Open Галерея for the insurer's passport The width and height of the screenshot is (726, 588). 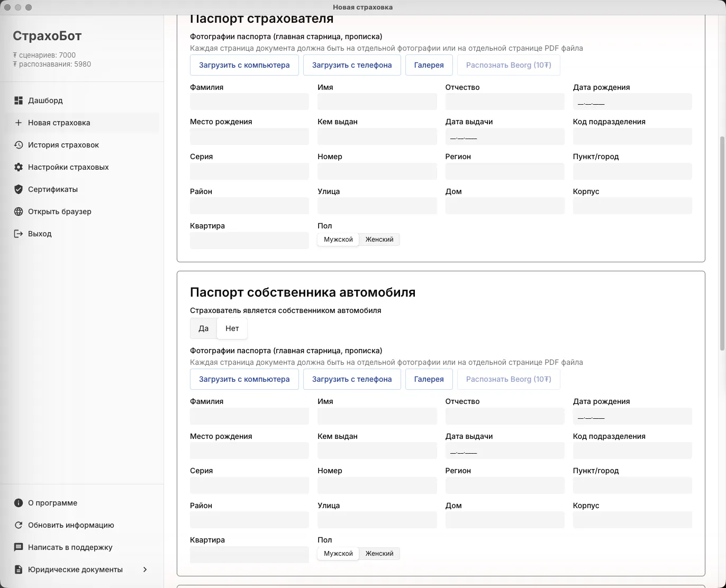pos(429,65)
